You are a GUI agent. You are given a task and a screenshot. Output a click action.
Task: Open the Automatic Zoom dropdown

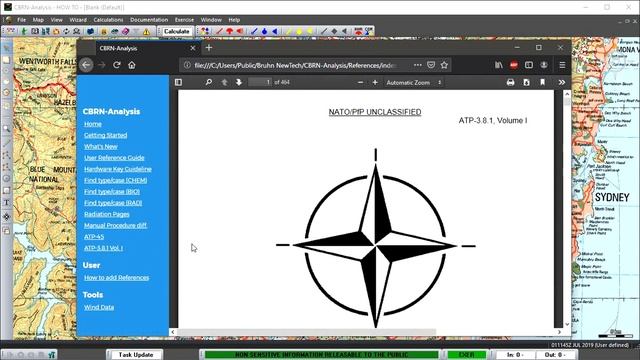(413, 82)
